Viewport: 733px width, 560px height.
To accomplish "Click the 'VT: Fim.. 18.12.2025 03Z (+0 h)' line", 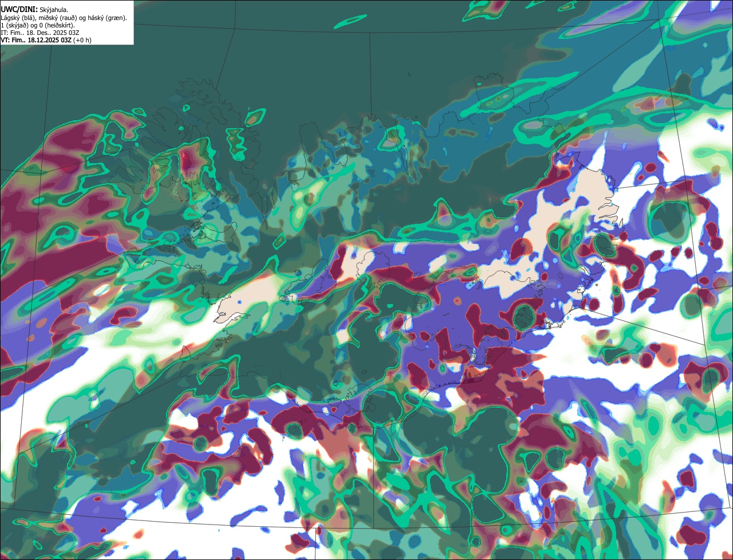I will coord(46,40).
